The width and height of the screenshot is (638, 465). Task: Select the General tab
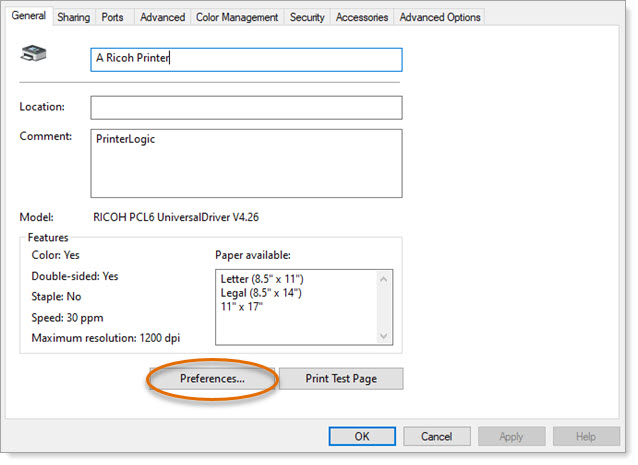(28, 16)
